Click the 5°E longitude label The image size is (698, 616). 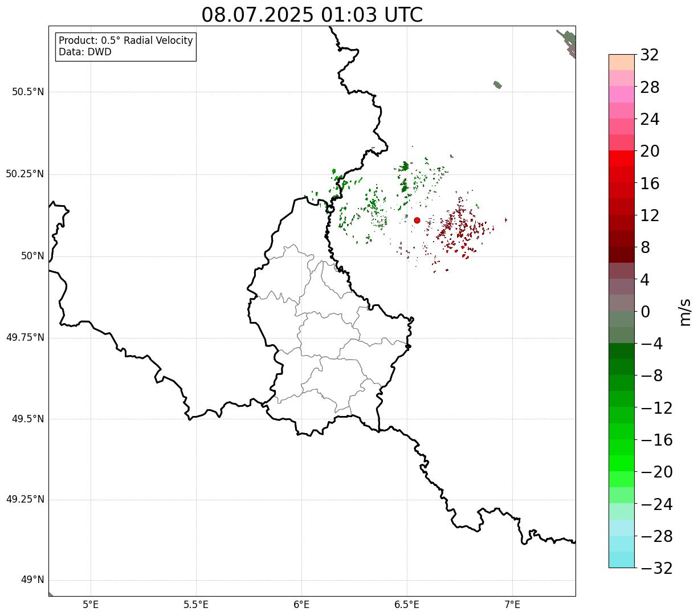[91, 605]
